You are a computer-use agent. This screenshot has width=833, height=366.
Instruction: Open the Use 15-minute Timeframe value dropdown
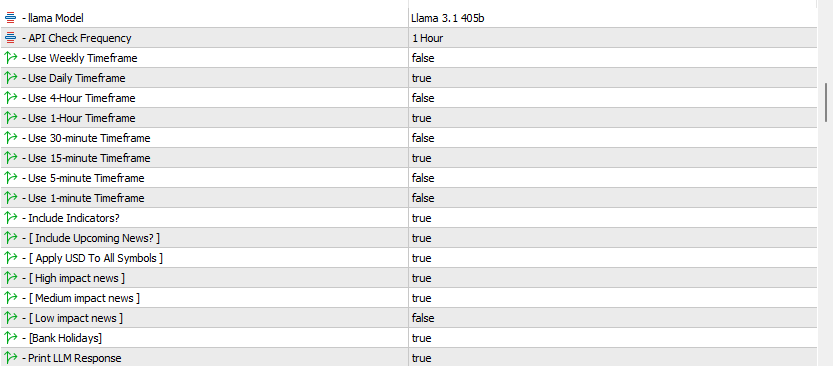(613, 158)
